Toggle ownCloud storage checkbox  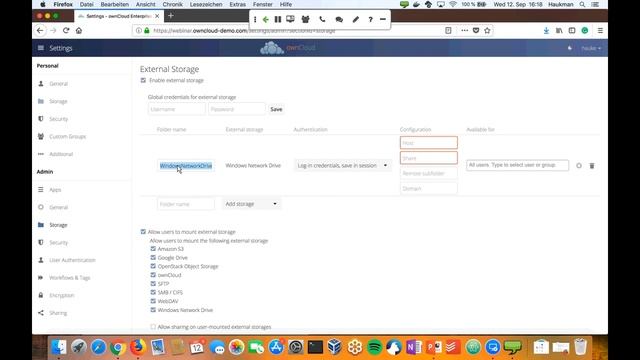(x=153, y=275)
